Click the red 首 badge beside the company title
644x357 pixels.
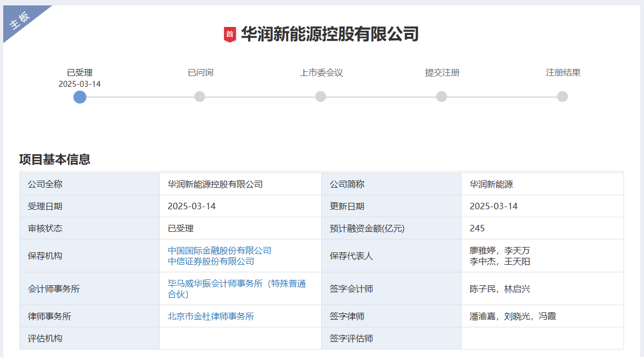pos(229,35)
